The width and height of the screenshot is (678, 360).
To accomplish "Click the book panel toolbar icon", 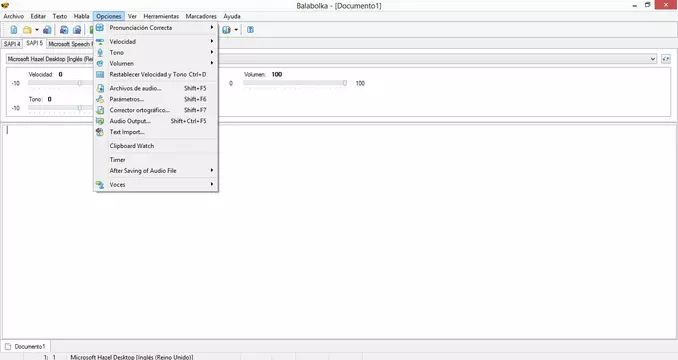I will (226, 30).
